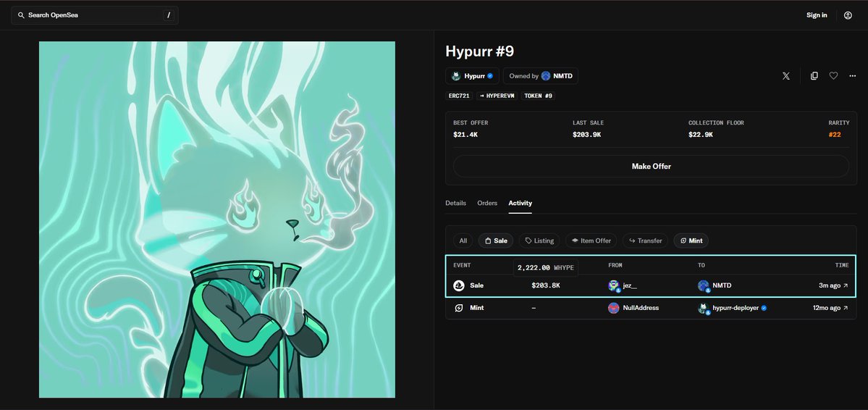Click the Best Offer value $21.4K

(465, 135)
